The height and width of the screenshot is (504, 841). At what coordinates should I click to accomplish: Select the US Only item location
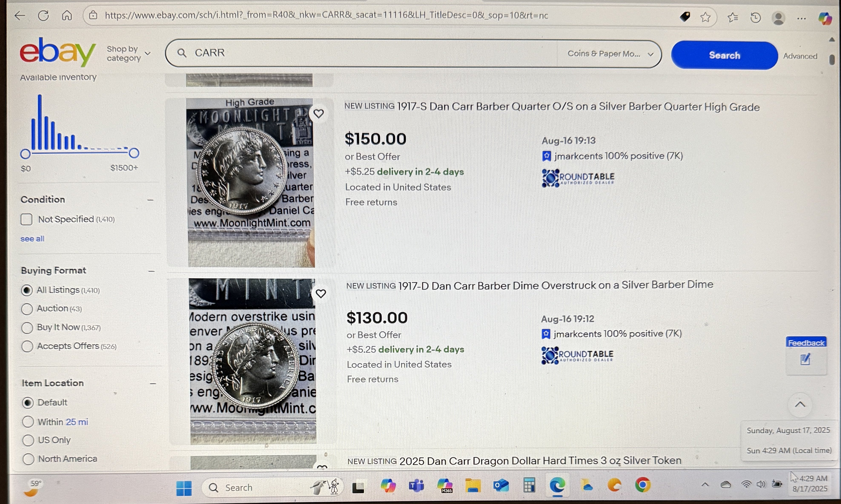(x=28, y=440)
